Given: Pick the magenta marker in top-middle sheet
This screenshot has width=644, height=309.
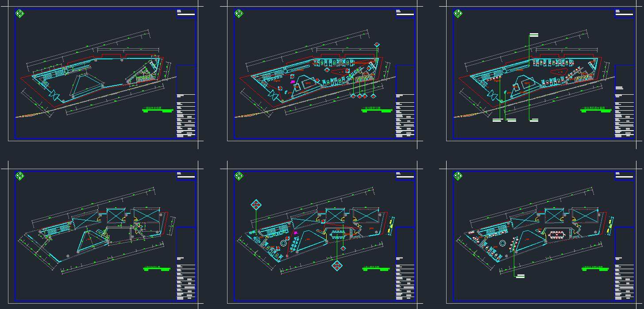Looking at the screenshot, I should pyautogui.click(x=293, y=82).
